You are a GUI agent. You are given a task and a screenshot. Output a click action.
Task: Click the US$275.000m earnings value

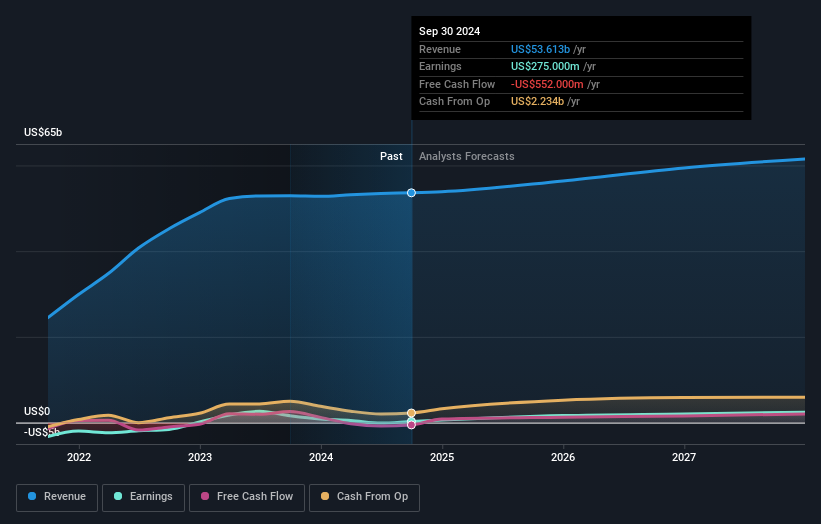pos(545,66)
